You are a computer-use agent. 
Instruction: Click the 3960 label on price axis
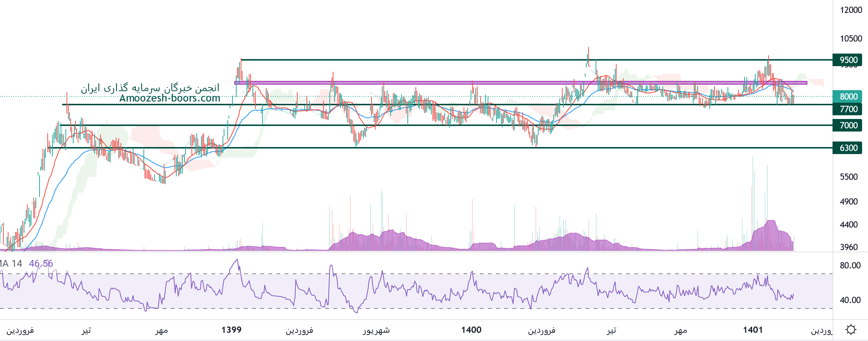click(x=848, y=247)
